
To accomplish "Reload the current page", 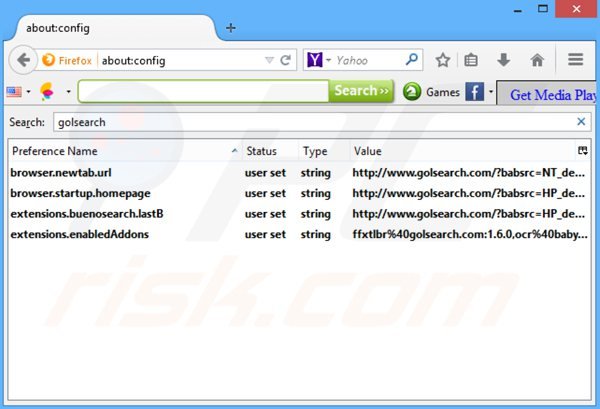I will [x=285, y=60].
